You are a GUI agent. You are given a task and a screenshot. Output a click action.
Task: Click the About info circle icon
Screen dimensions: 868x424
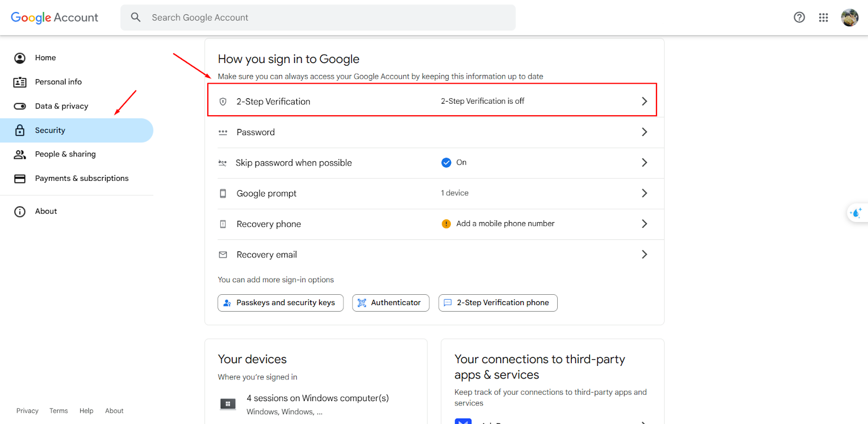click(20, 212)
